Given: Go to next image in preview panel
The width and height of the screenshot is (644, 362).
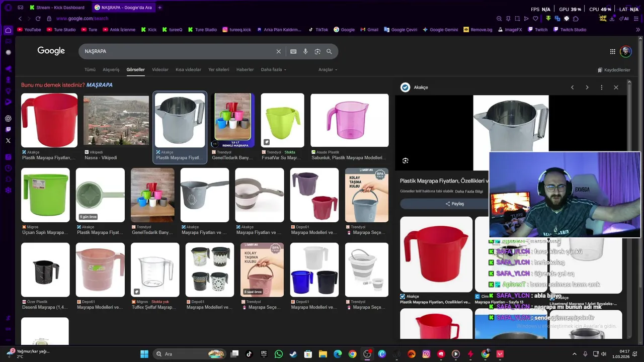Looking at the screenshot, I should 587,87.
